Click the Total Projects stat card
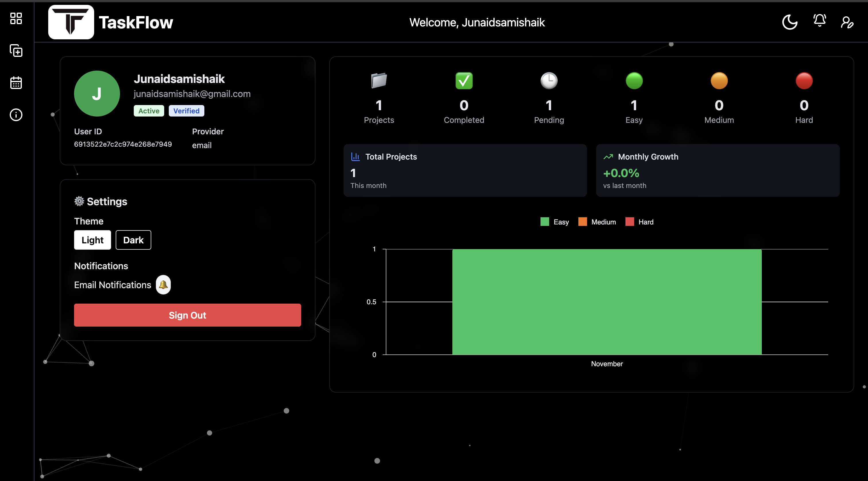This screenshot has height=481, width=868. (x=465, y=170)
